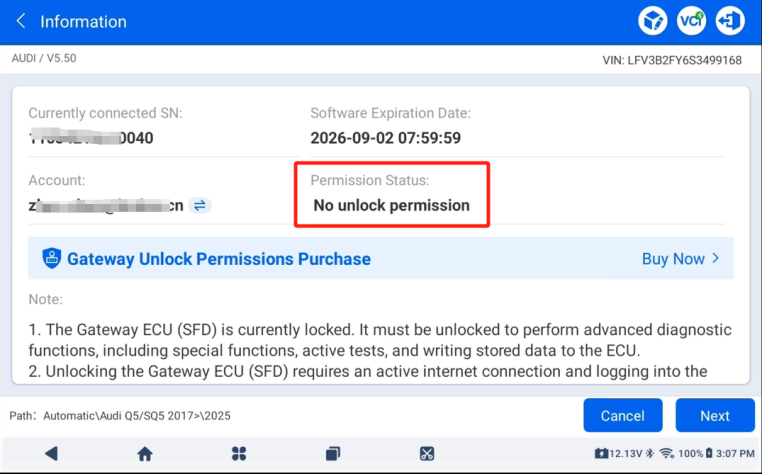Go to the Android home screen
Image resolution: width=762 pixels, height=474 pixels.
(x=145, y=454)
